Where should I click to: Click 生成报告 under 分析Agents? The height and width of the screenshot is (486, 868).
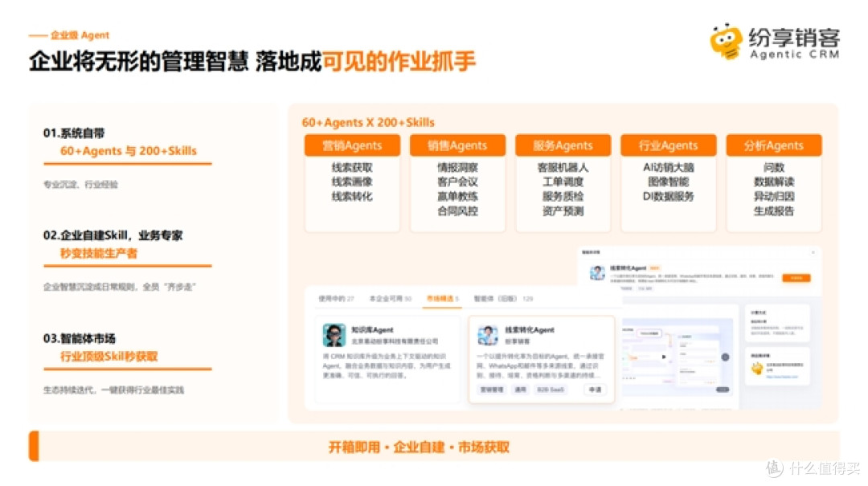(x=773, y=211)
